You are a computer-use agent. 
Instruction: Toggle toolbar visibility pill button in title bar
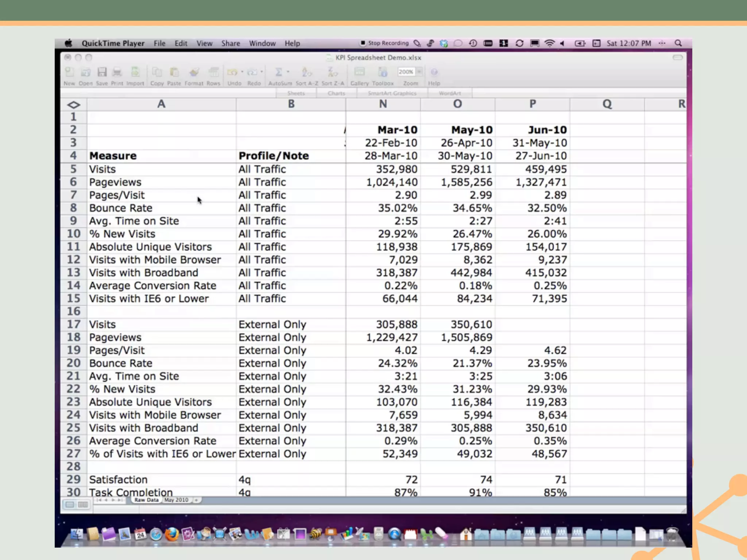pyautogui.click(x=677, y=58)
